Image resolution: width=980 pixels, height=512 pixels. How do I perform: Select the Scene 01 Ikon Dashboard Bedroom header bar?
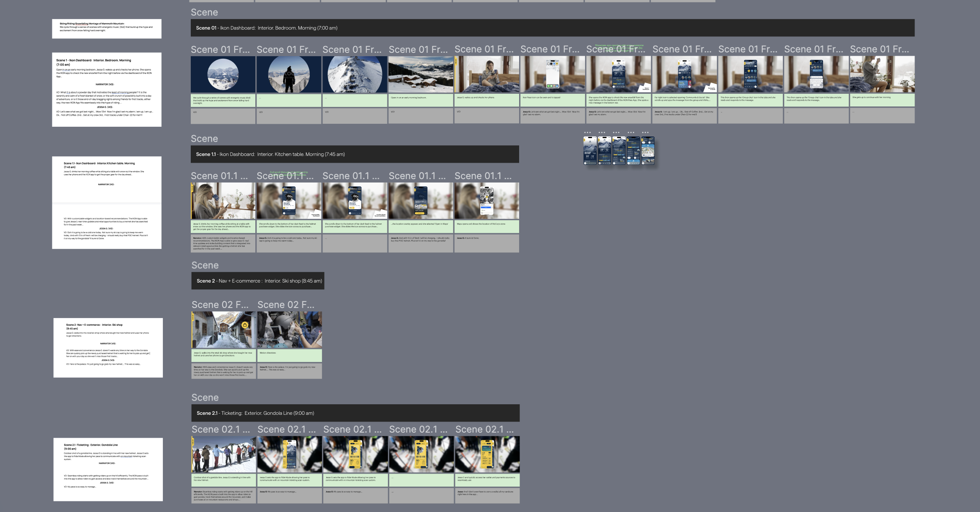tap(552, 28)
